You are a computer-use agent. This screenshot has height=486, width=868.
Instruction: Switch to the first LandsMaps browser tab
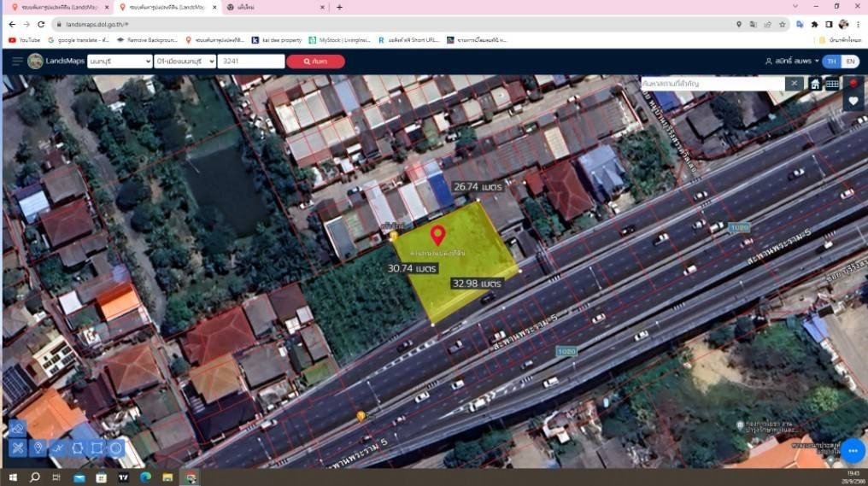[x=58, y=7]
